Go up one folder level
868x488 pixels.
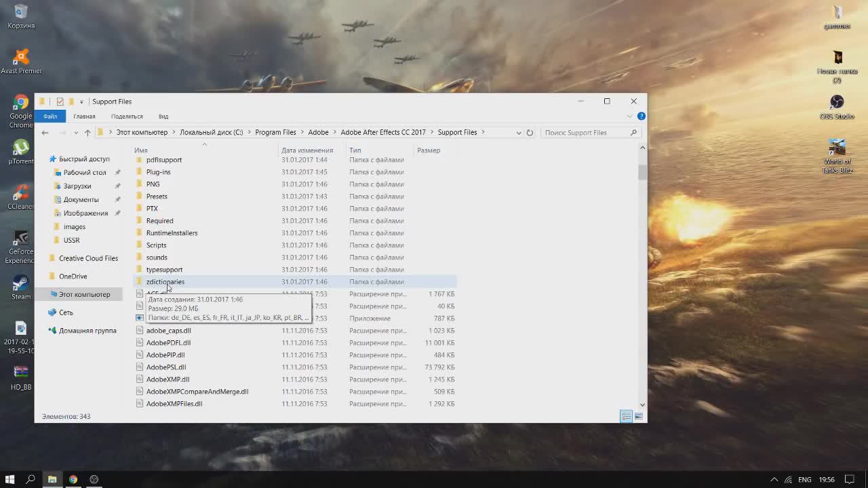tap(87, 133)
